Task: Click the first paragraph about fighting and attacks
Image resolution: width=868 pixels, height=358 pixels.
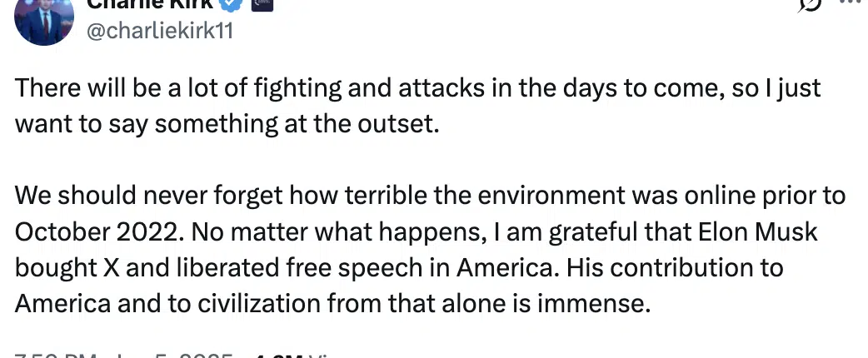Action: 417,107
